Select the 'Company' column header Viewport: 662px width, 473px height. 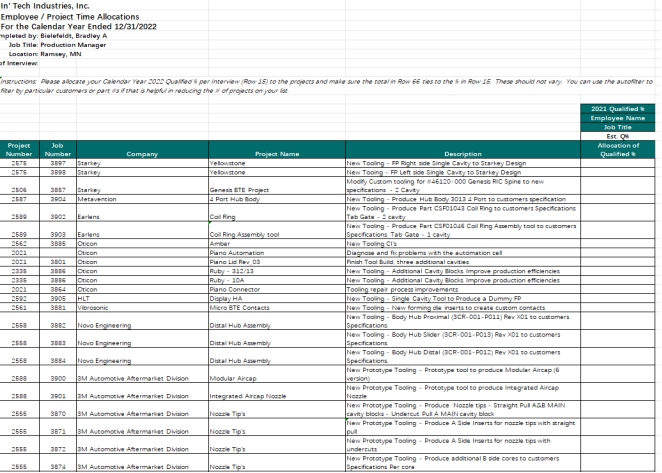click(x=142, y=150)
